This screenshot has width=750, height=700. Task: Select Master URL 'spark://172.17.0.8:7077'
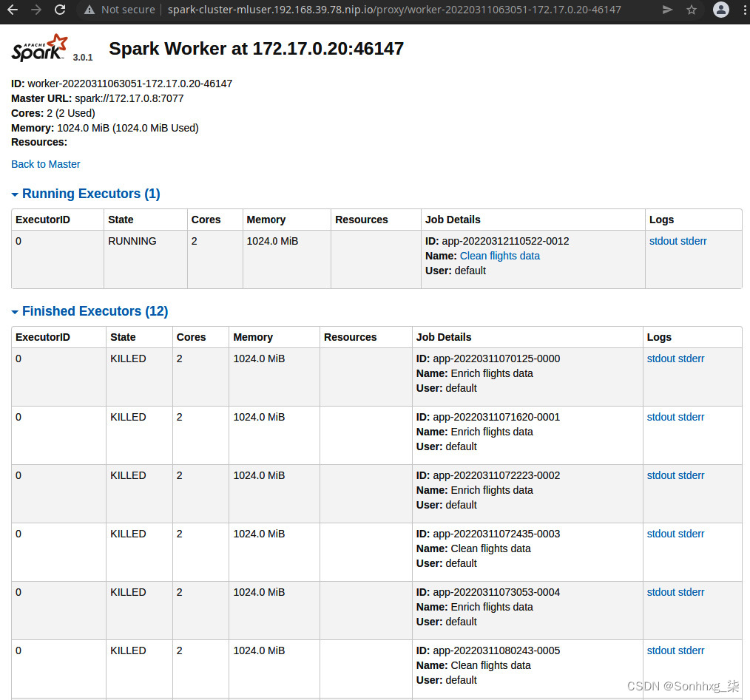[129, 98]
